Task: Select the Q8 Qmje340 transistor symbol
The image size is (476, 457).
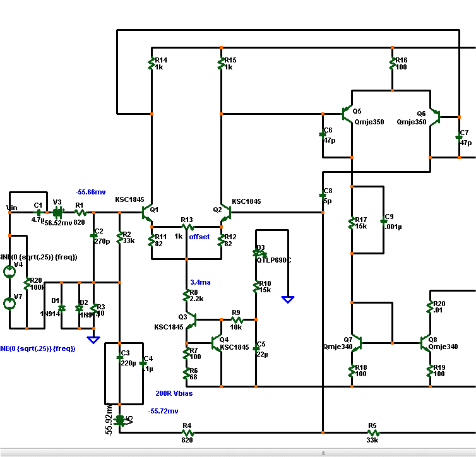Action: (x=425, y=343)
